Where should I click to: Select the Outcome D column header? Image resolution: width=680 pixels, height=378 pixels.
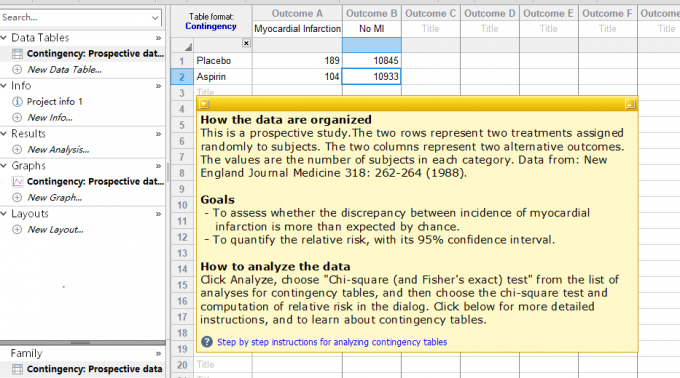tap(490, 13)
